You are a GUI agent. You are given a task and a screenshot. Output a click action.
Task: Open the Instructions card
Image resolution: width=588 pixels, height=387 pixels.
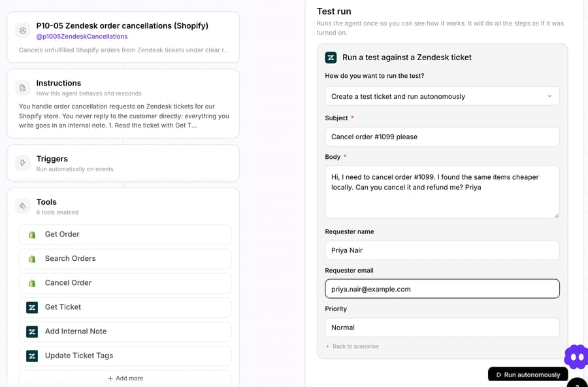pyautogui.click(x=123, y=104)
